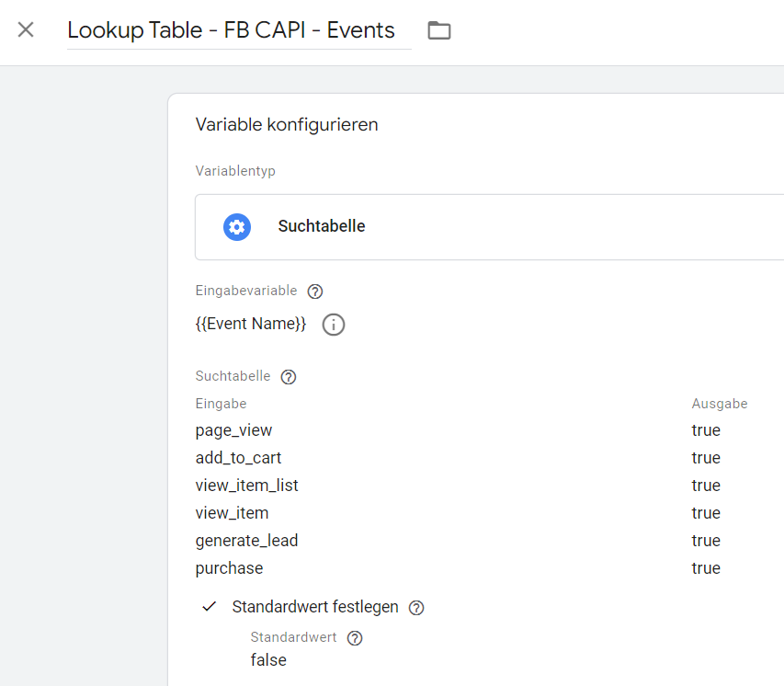The height and width of the screenshot is (686, 784).
Task: Click the true output for purchase
Action: [706, 568]
